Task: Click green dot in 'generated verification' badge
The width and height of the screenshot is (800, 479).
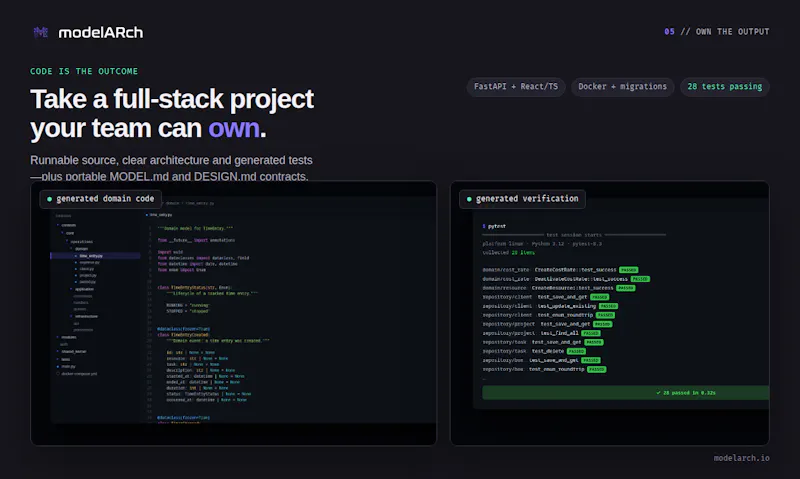Action: (x=469, y=199)
